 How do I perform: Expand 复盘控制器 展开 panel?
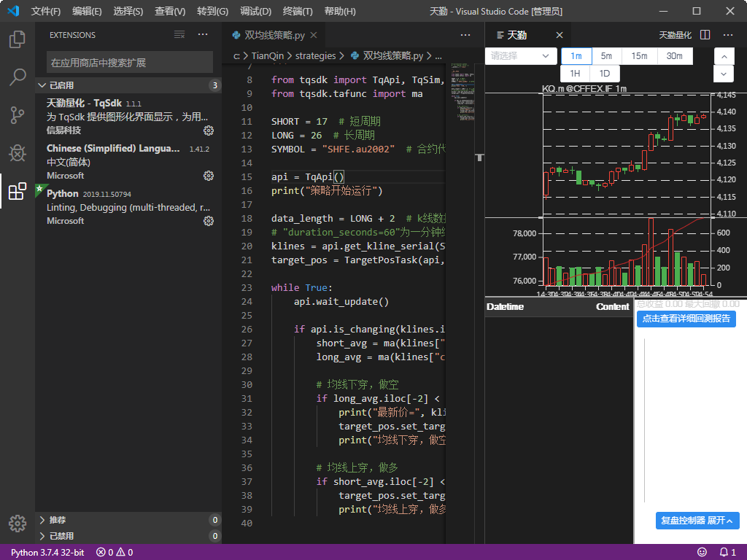click(697, 521)
